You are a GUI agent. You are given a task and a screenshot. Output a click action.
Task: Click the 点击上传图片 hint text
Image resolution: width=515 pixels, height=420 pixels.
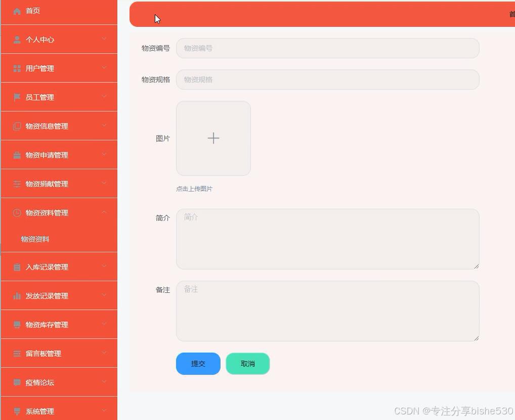(x=194, y=189)
